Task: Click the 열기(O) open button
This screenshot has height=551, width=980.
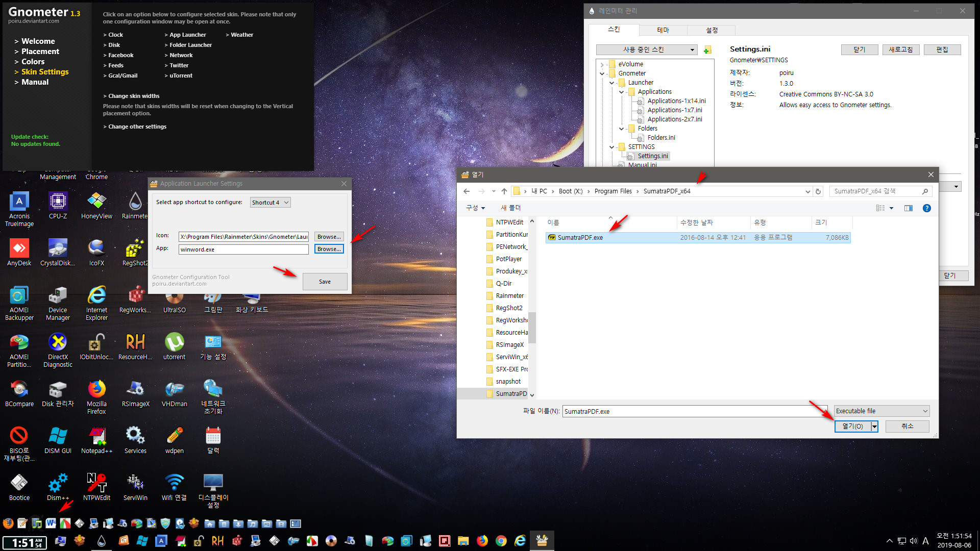Action: 852,427
